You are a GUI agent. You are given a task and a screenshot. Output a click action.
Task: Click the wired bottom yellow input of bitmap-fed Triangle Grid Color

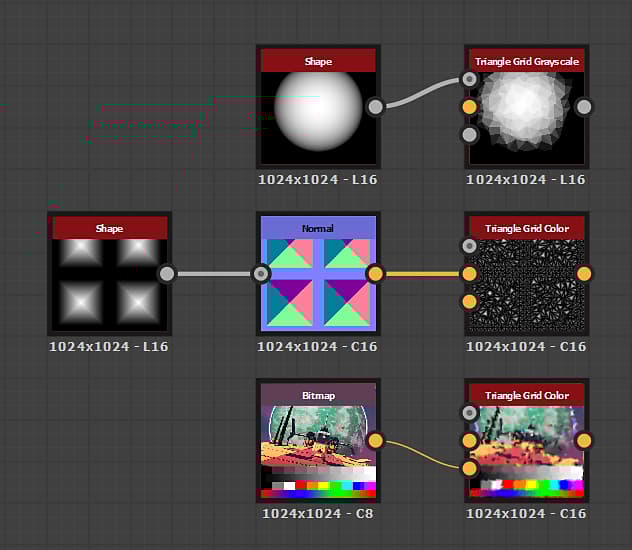pyautogui.click(x=469, y=469)
